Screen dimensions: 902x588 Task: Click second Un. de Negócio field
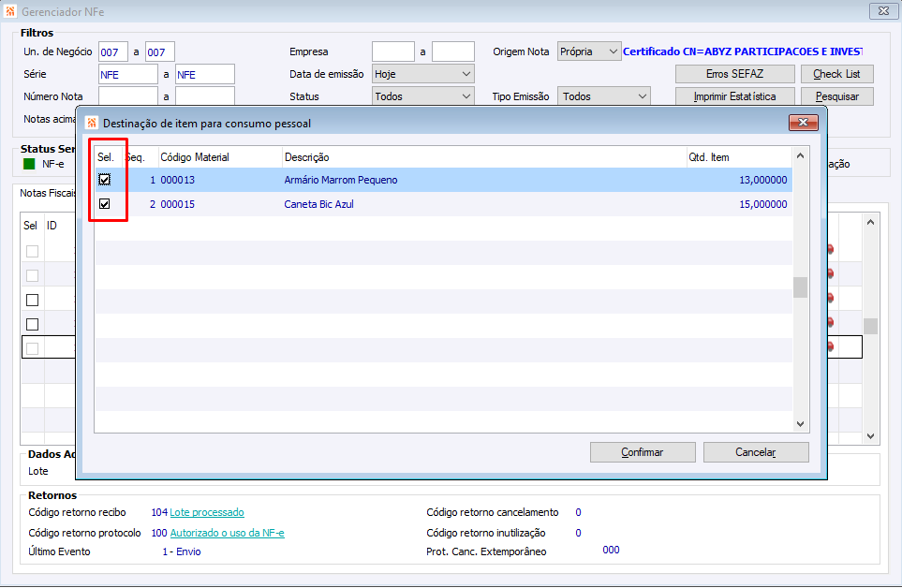(x=160, y=52)
